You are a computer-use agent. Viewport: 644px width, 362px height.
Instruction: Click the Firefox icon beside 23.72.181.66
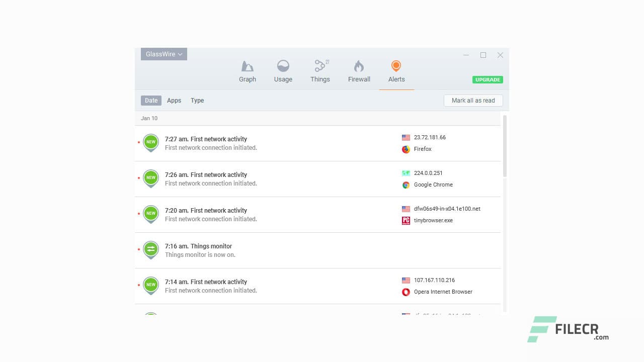406,149
